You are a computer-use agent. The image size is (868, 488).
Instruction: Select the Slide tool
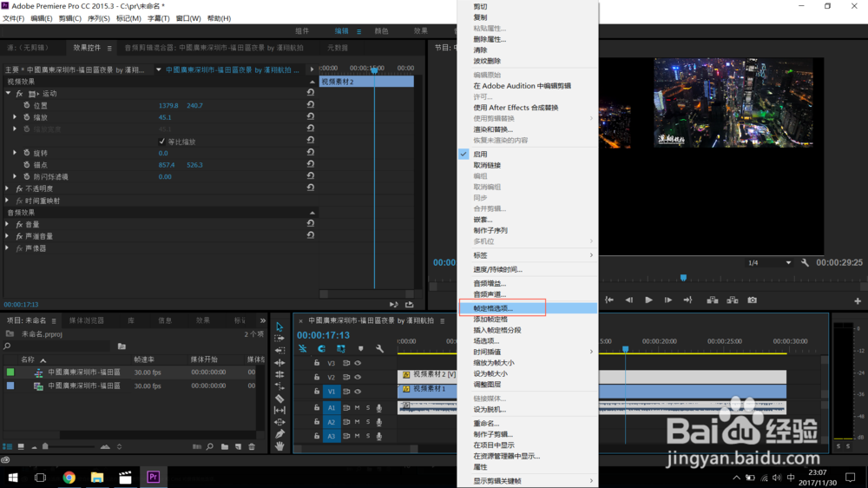coord(279,422)
